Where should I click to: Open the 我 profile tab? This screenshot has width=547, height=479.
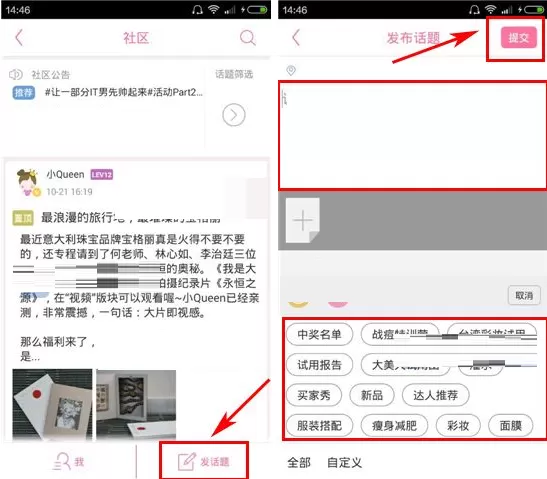pyautogui.click(x=69, y=462)
